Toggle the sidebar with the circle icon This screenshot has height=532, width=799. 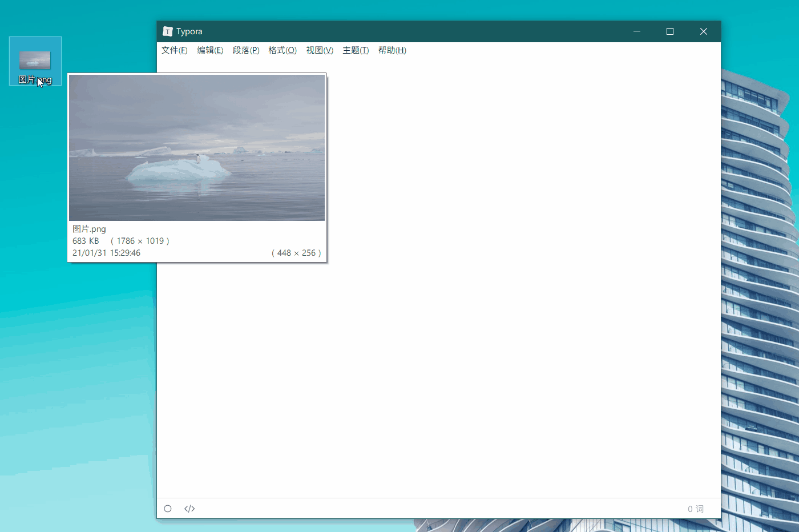(x=168, y=509)
